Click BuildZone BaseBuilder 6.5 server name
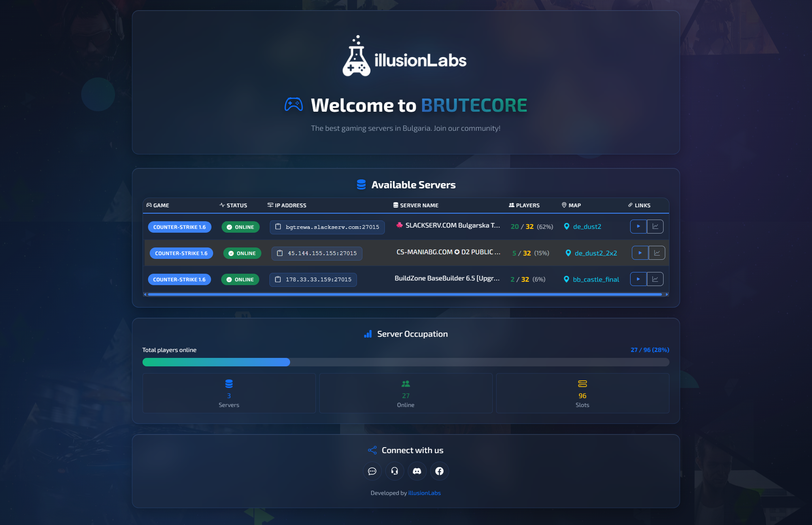Viewport: 812px width, 525px height. click(447, 278)
